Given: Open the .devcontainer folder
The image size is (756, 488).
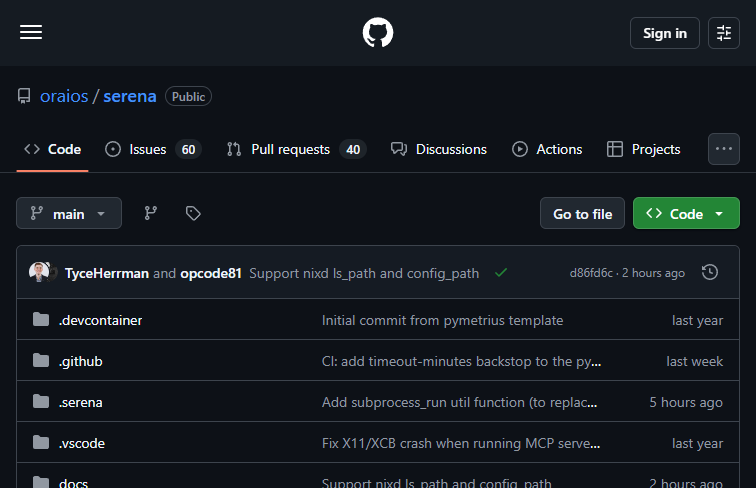Looking at the screenshot, I should tap(100, 320).
